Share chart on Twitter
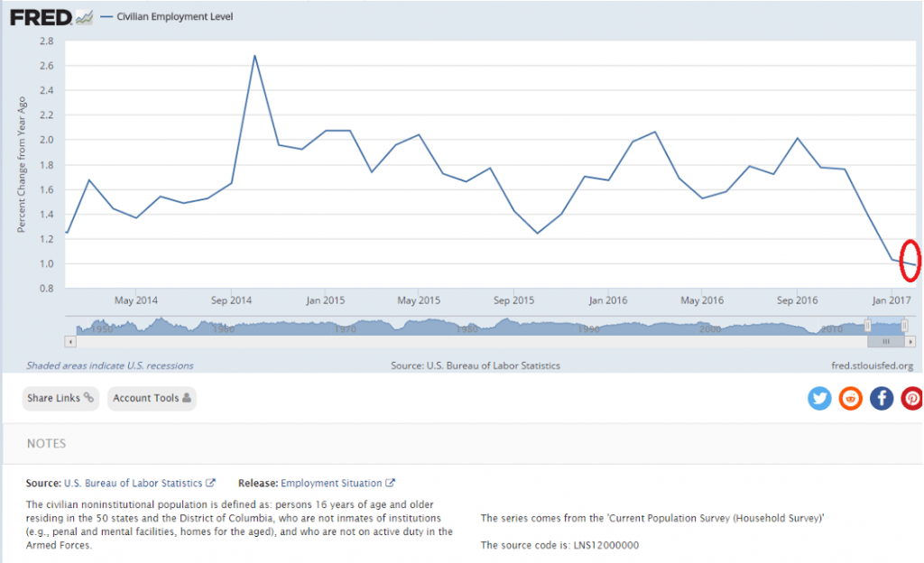The width and height of the screenshot is (924, 563). [x=819, y=399]
